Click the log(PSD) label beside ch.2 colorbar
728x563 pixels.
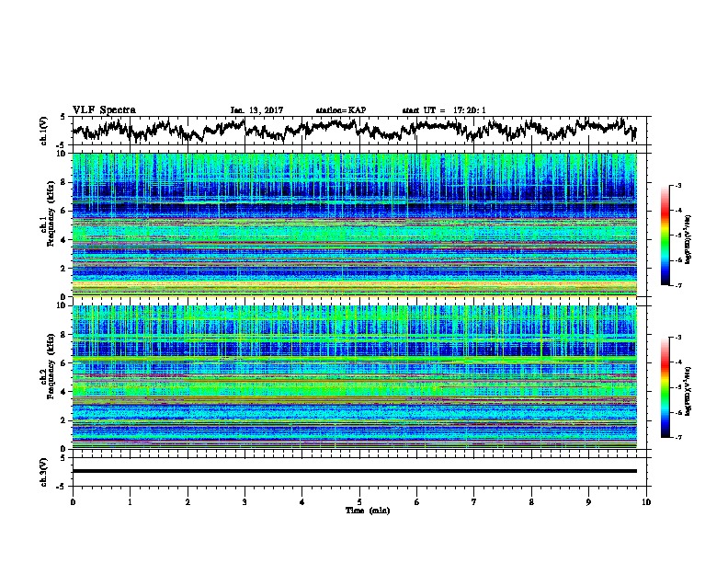[688, 391]
